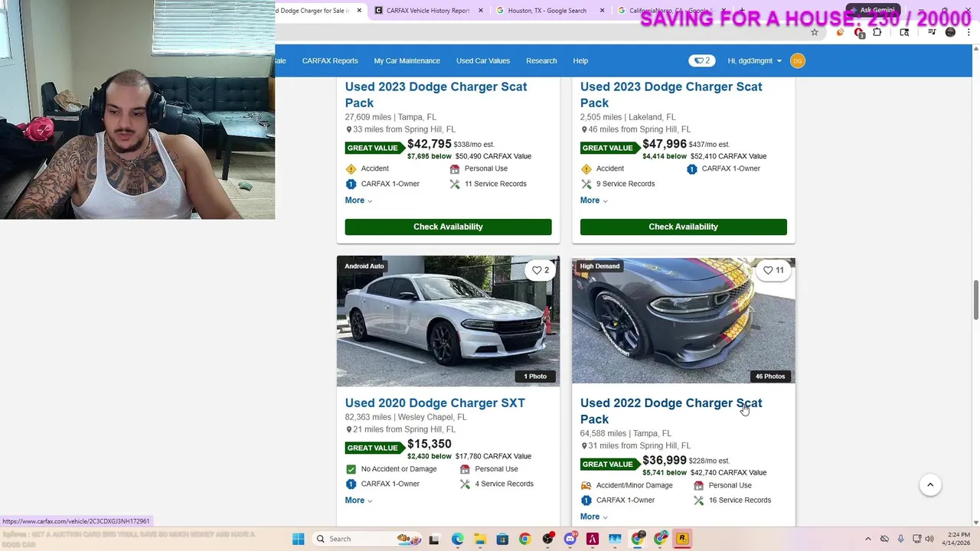Open the Chrome three-dot menu
Viewport: 980px width, 551px height.
coord(969,32)
